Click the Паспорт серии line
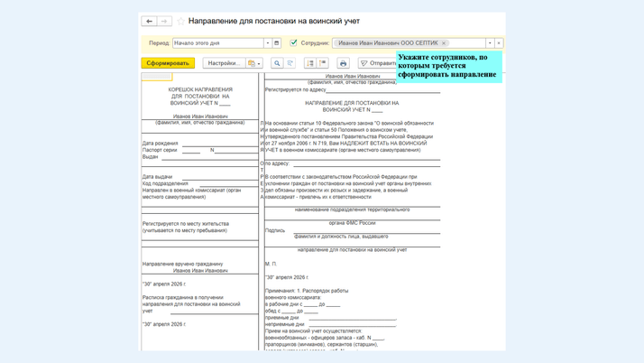 [x=200, y=150]
